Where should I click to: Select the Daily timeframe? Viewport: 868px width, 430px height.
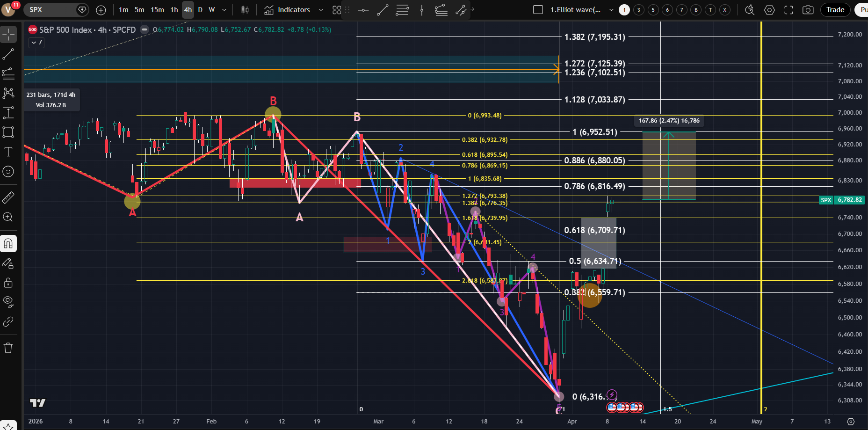point(200,10)
